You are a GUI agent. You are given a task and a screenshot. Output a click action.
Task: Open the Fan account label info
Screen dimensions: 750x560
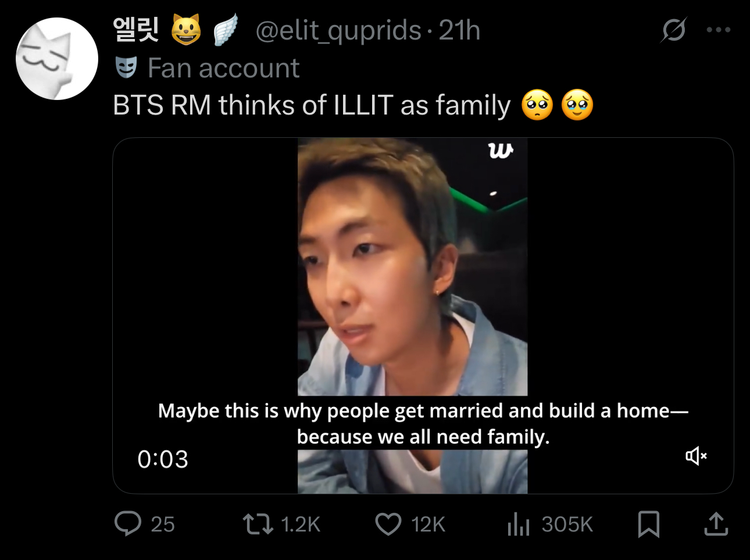(x=223, y=68)
